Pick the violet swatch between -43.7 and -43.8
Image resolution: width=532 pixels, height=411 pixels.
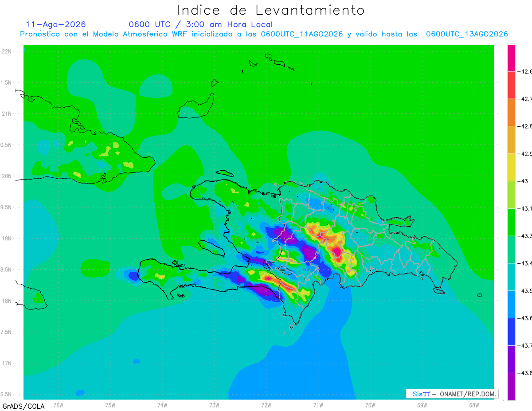tap(511, 360)
